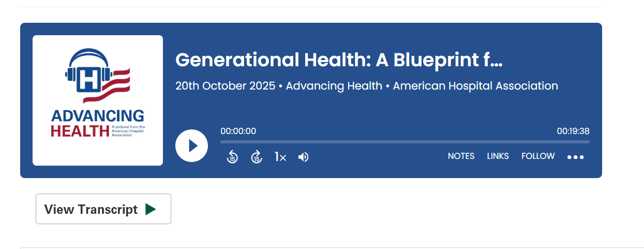Screen dimensions: 644x249
Task: Click the Generational Health episode title
Action: (x=339, y=61)
